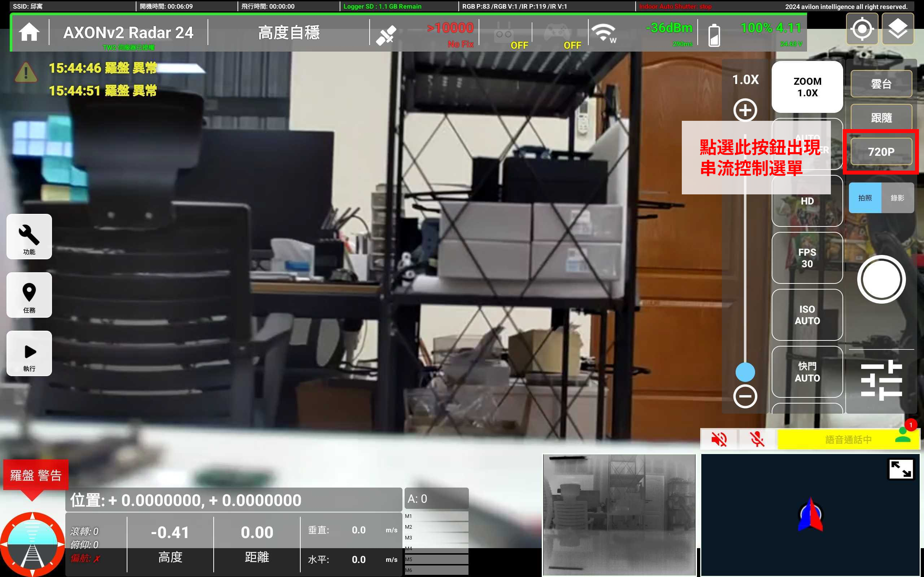Screen dimensions: 924x577
Task: Open the 任務 mission pin button
Action: pos(29,295)
